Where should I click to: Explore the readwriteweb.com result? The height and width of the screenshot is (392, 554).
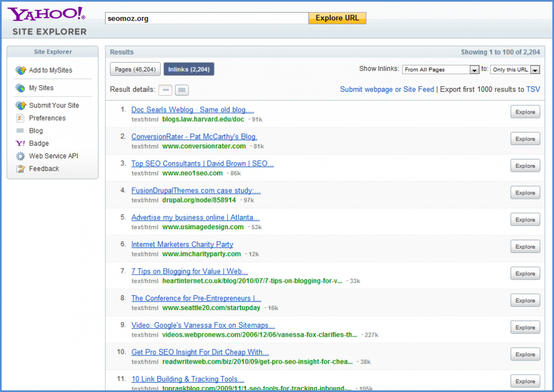click(x=525, y=354)
